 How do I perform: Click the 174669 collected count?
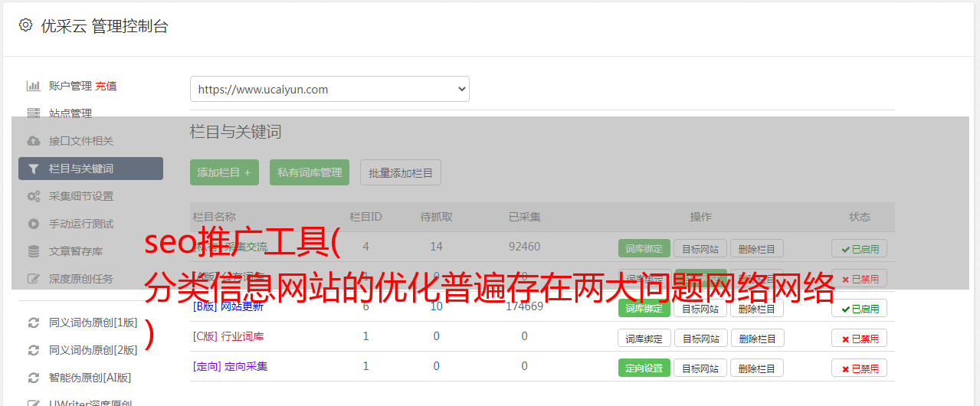coord(524,306)
